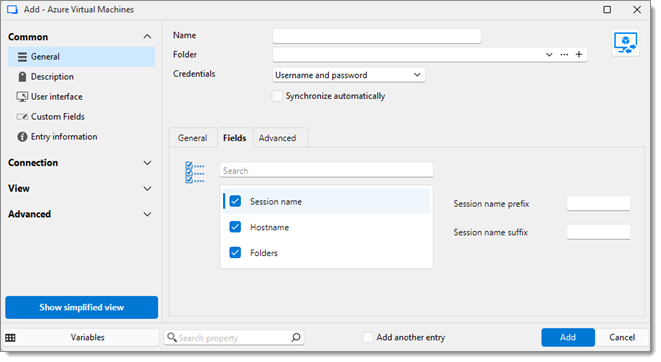Uncheck the Hostname field

[235, 227]
